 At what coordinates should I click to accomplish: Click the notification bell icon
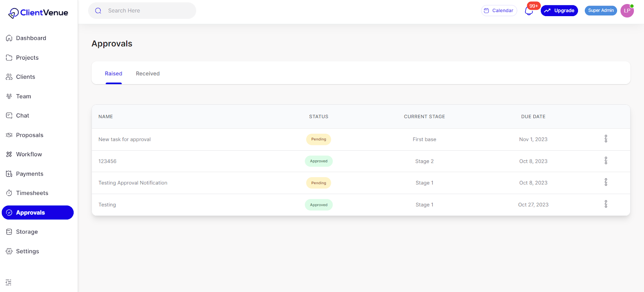tap(529, 11)
